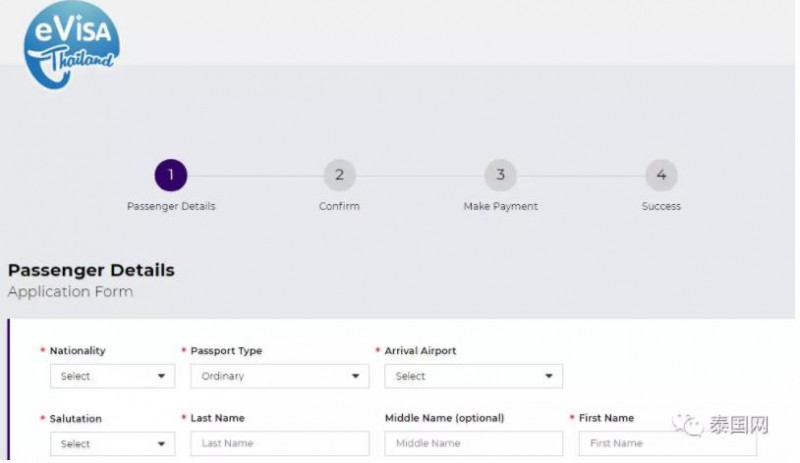Click the Nationality dropdown arrow
Screen dimensions: 800x463
coord(161,376)
